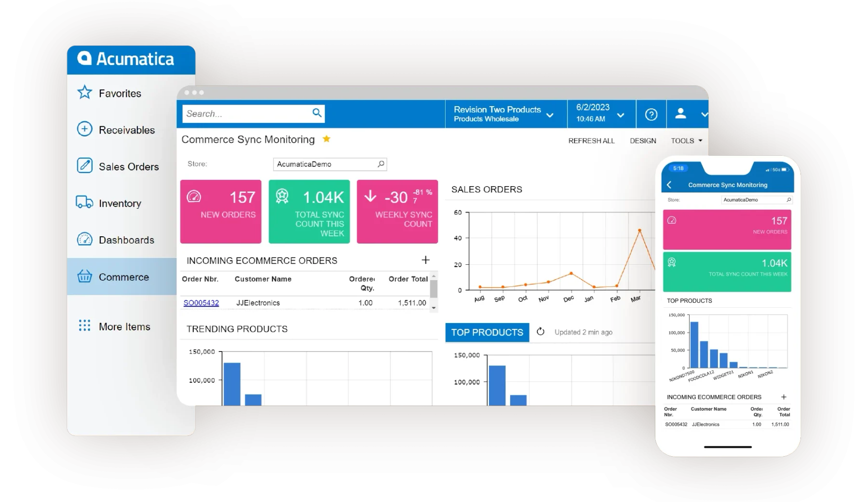868x502 pixels.
Task: Click the 157 New Orders tile
Action: pos(221,212)
